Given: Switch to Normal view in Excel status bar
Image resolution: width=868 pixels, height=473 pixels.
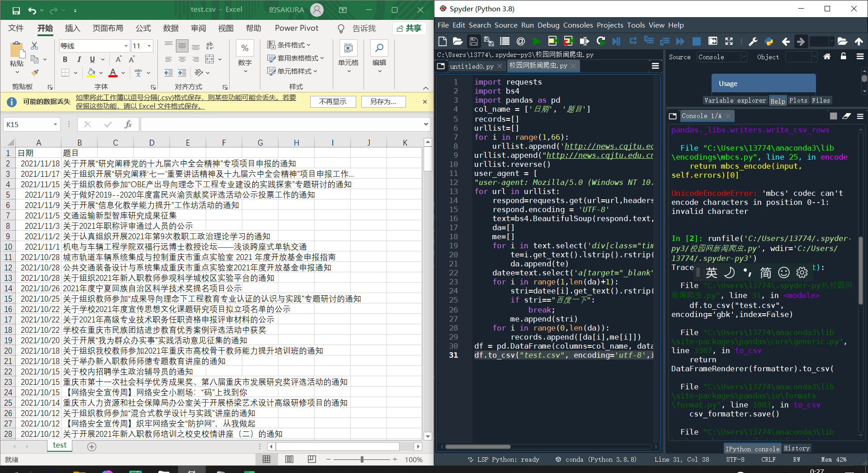Looking at the screenshot, I should [x=267, y=459].
